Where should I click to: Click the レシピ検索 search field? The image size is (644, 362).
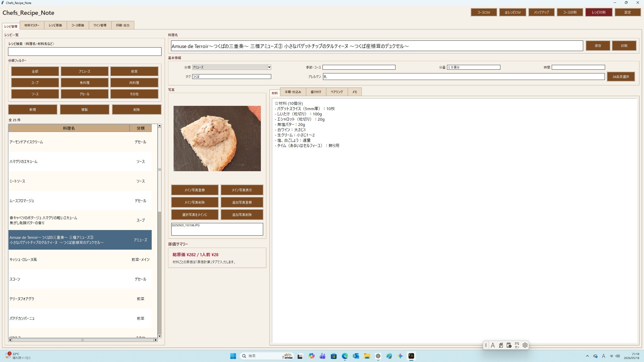85,52
